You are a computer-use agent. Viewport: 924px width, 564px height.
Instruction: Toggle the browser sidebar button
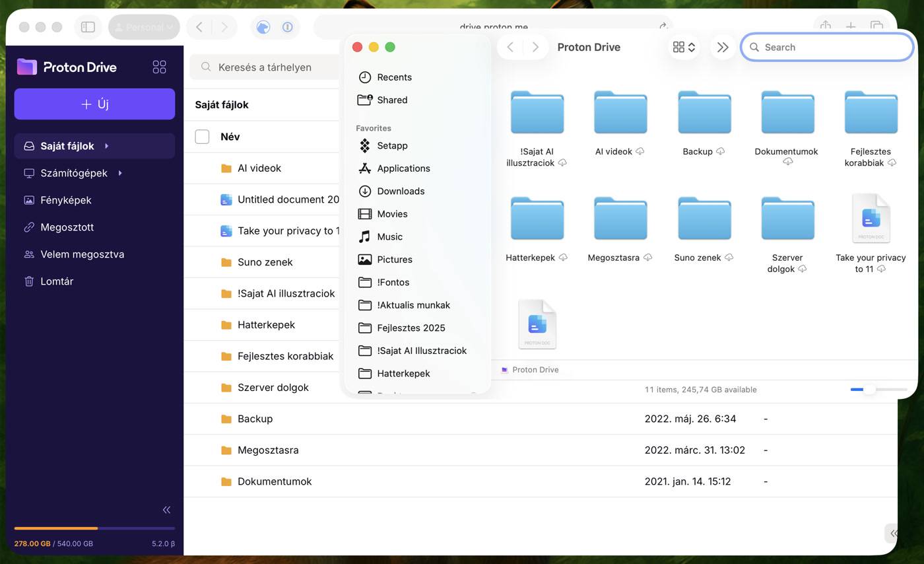click(88, 27)
